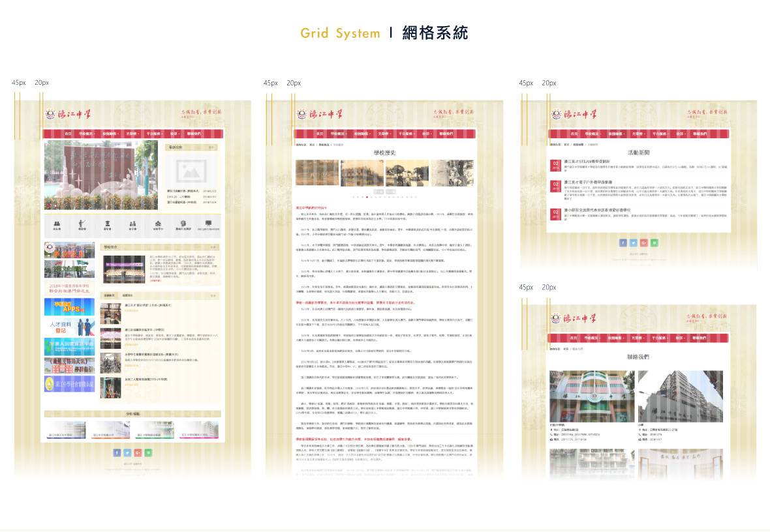Select 聯絡我們 in the homepage mockup nav bar
The width and height of the screenshot is (770, 532).
[x=194, y=134]
